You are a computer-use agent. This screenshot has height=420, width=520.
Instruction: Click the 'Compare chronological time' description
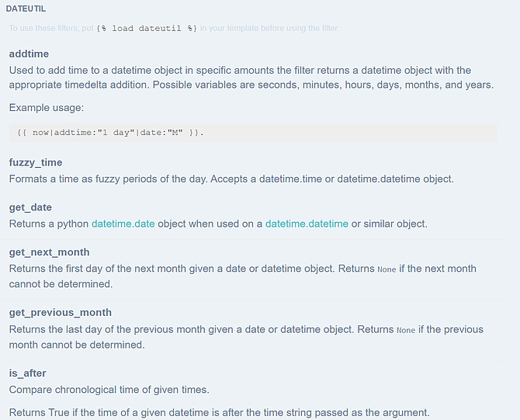click(x=109, y=390)
